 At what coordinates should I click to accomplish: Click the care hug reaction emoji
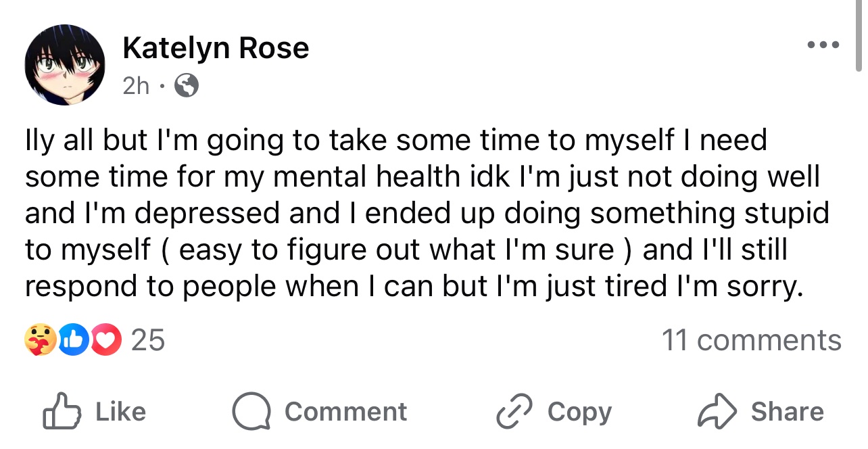[x=41, y=340]
